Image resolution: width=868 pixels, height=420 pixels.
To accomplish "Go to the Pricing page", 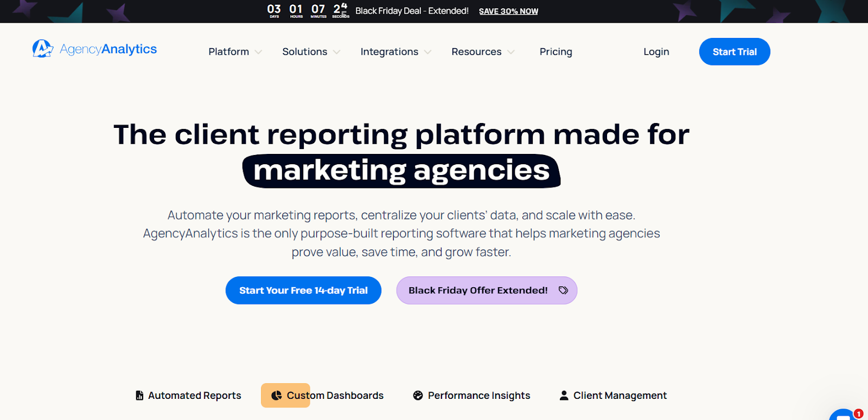I will click(x=556, y=51).
